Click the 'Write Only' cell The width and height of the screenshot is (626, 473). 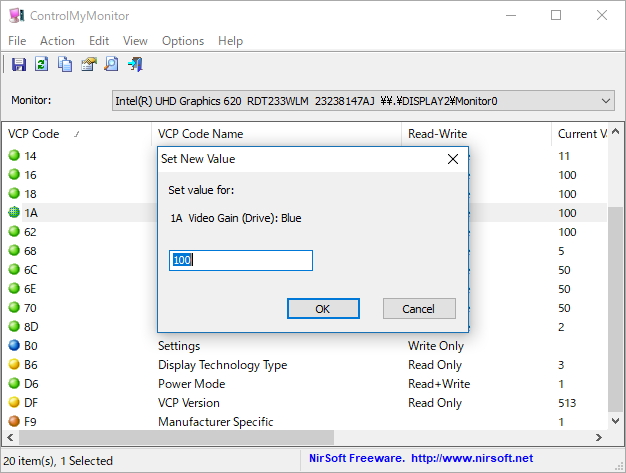click(436, 346)
